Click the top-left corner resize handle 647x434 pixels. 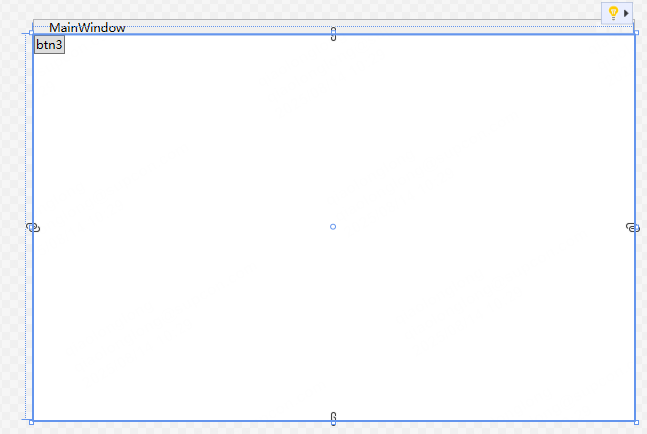31,33
